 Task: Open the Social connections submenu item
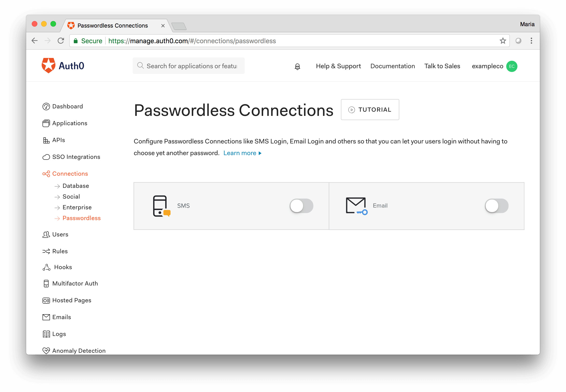71,197
